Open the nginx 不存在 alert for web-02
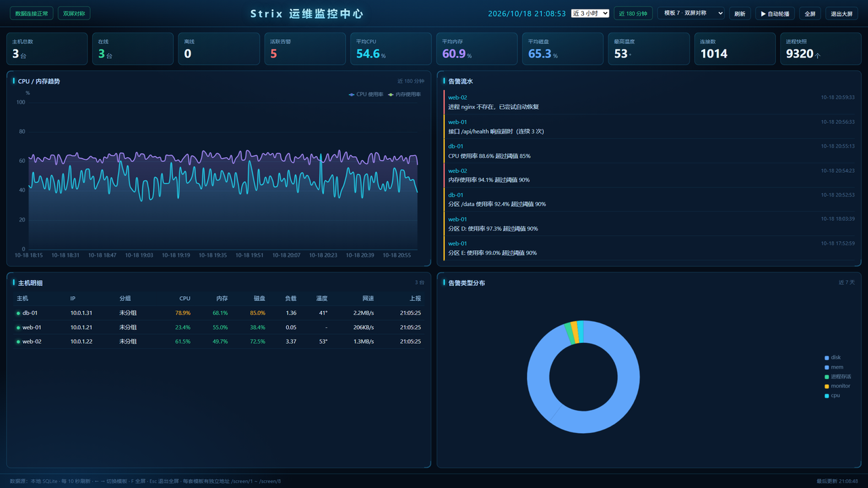The image size is (868, 488). [649, 102]
